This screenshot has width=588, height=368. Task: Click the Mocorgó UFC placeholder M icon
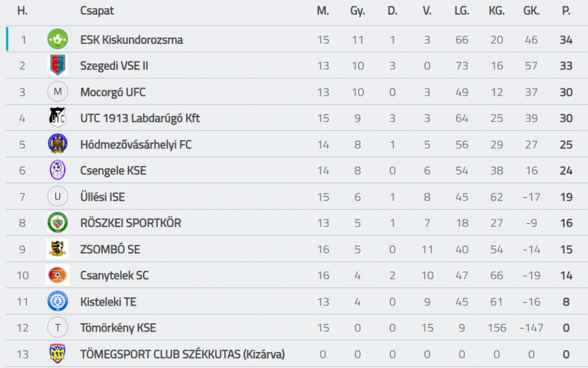point(57,92)
